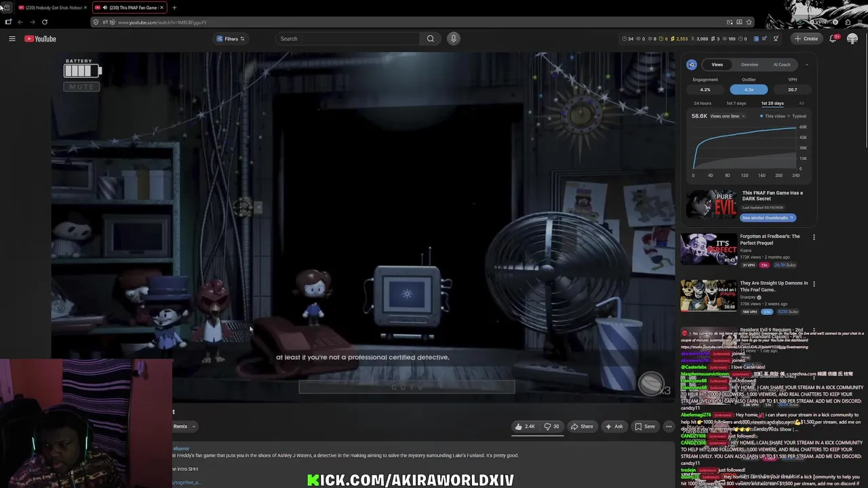Click the round panel logo icon
Viewport: 868px width, 488px height.
(x=692, y=64)
